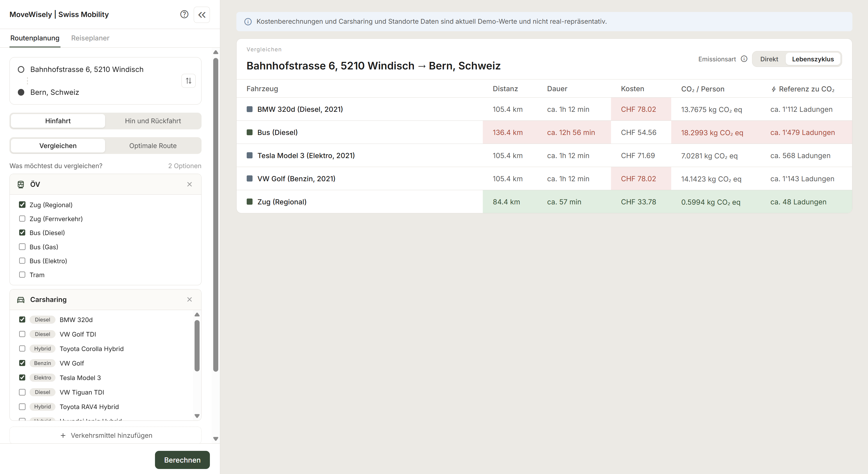The image size is (868, 474).
Task: Sort by Distanz column header
Action: click(505, 89)
